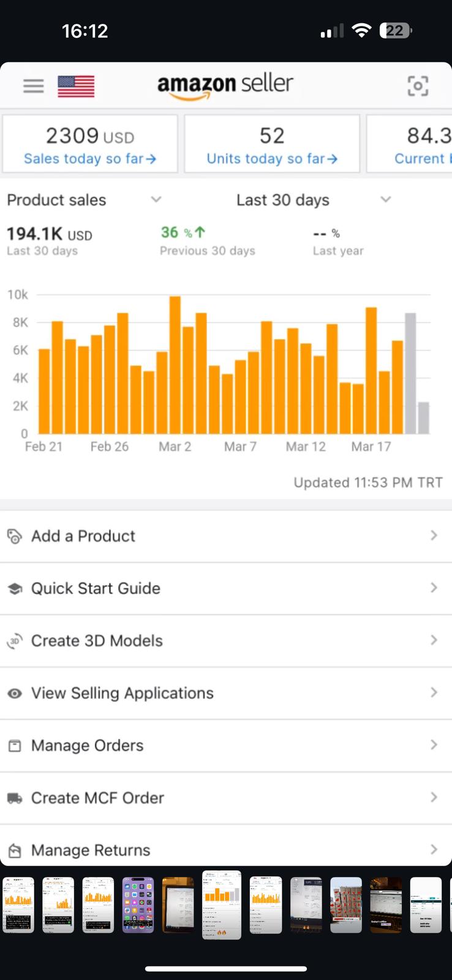Tap the View Selling Applications eye icon

pyautogui.click(x=15, y=693)
